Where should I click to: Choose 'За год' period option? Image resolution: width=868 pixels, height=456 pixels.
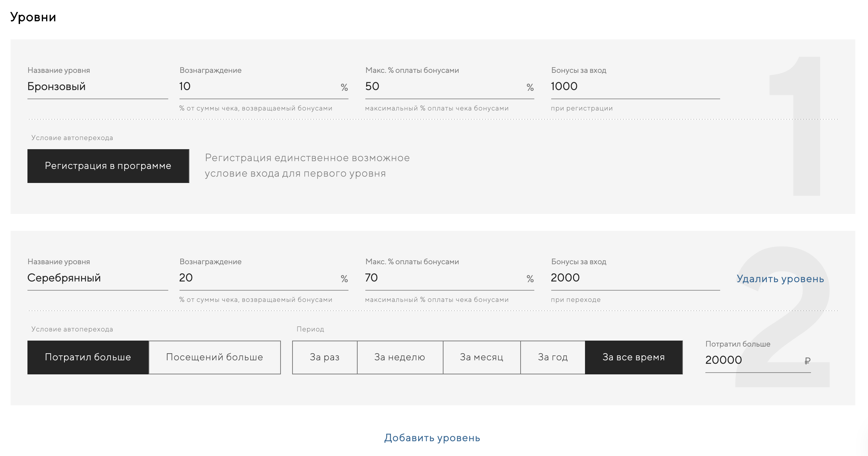click(x=553, y=357)
